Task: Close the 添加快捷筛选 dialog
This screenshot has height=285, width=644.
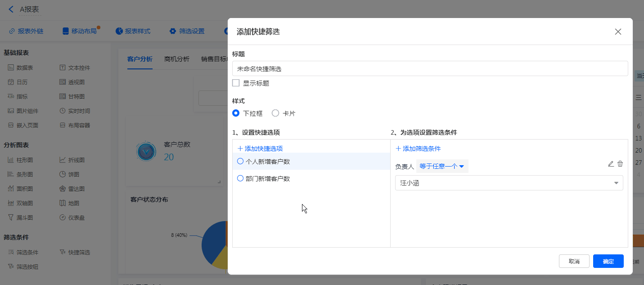Action: click(x=618, y=32)
